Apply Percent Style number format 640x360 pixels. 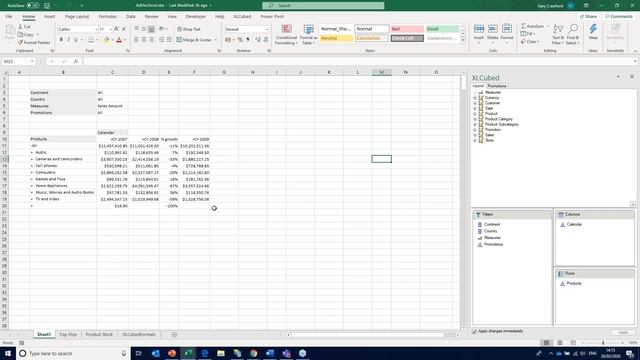(x=240, y=40)
